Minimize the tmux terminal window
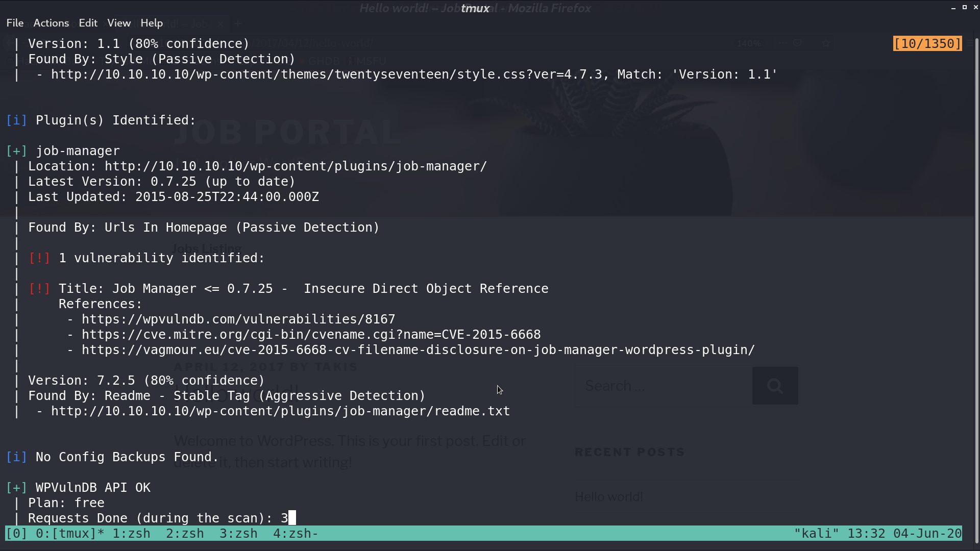The height and width of the screenshot is (551, 980). pyautogui.click(x=953, y=8)
